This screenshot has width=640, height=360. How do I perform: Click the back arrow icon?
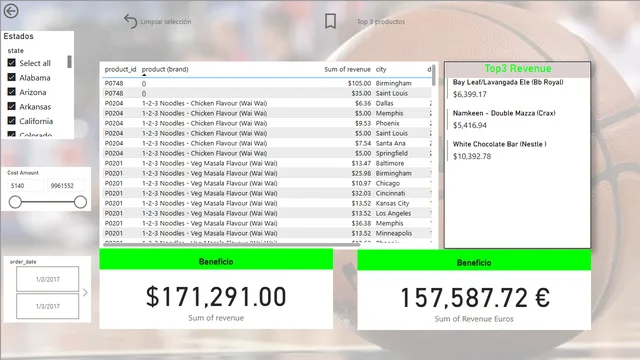[x=11, y=11]
